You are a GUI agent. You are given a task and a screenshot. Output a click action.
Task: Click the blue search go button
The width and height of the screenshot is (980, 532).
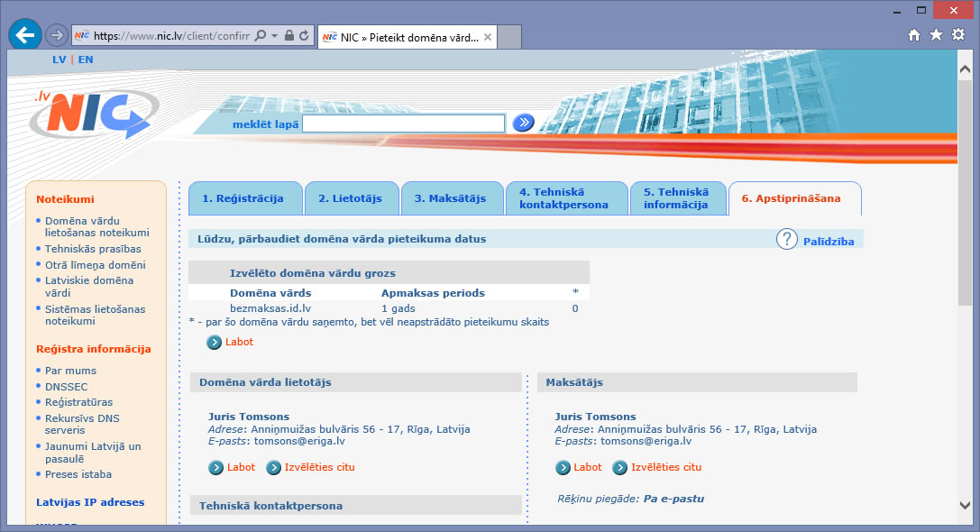(523, 123)
